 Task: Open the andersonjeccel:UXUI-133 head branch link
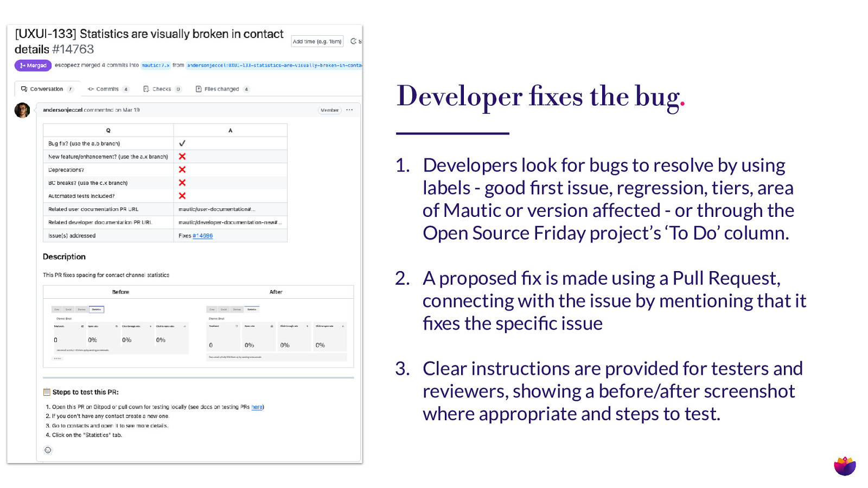pyautogui.click(x=274, y=66)
